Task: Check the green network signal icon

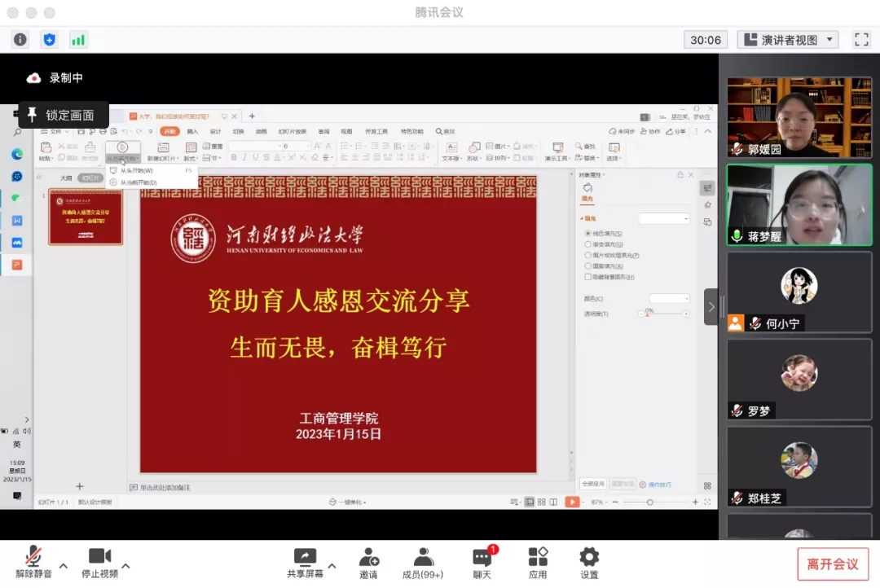Action: click(x=78, y=39)
